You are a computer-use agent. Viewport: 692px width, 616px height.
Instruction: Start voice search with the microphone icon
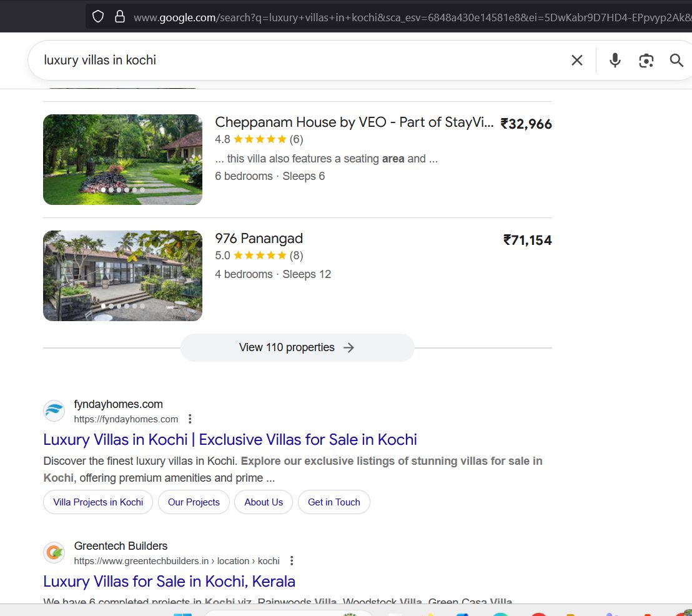[x=615, y=60]
